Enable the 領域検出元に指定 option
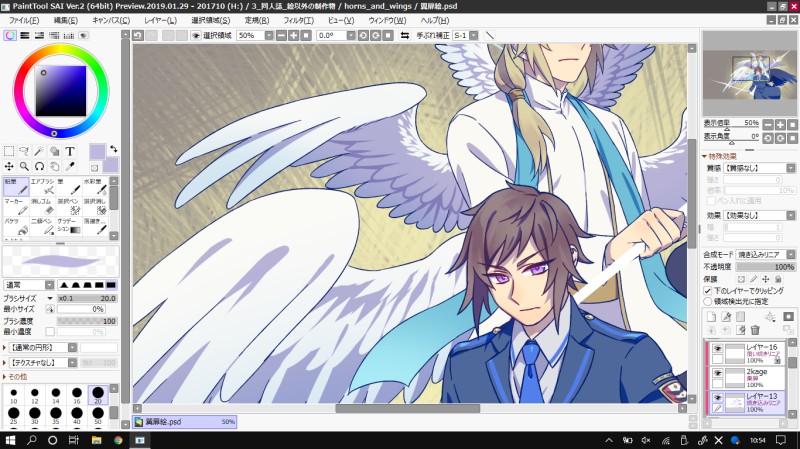 point(708,302)
